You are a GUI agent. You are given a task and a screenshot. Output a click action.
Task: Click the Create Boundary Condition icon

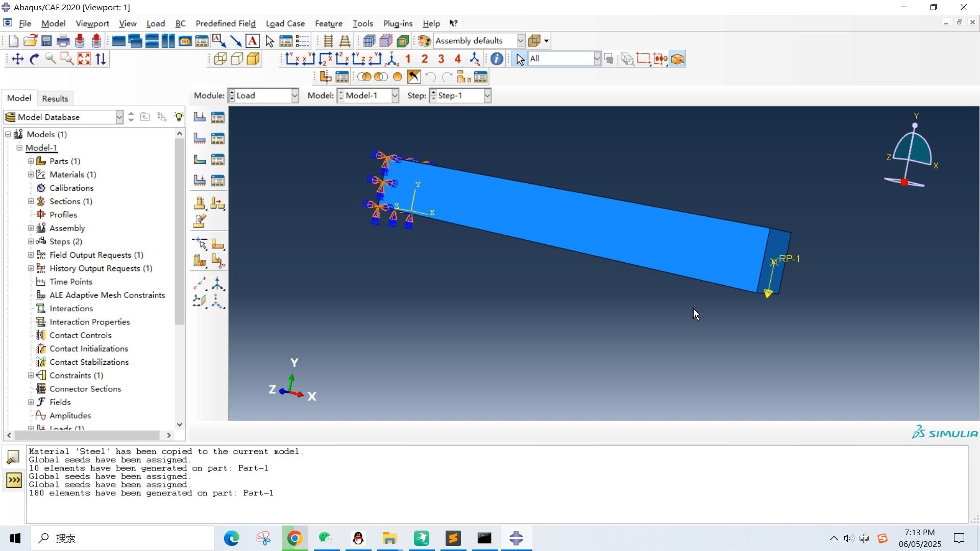coord(200,138)
